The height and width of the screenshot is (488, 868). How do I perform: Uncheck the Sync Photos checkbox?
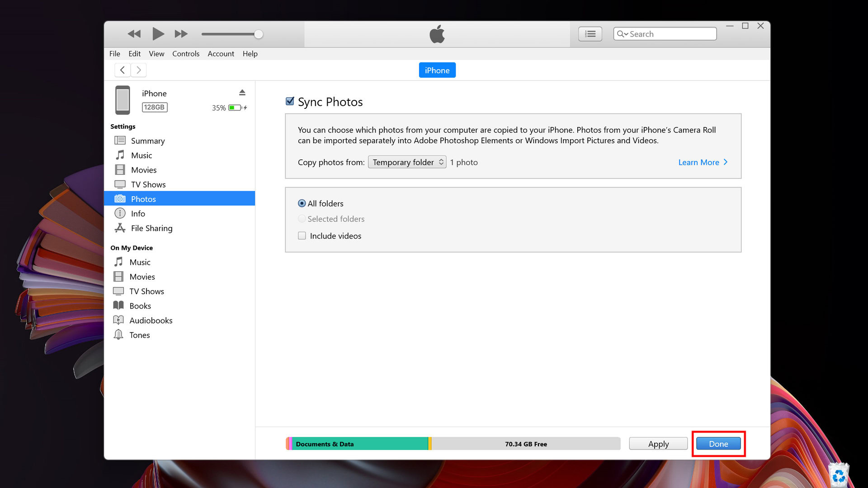[290, 101]
